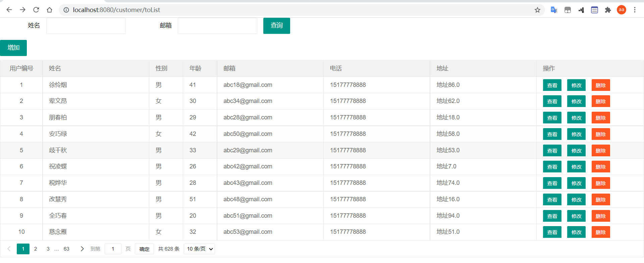The image size is (644, 263).
Task: Go to previous page with left chevron
Action: click(x=9, y=249)
